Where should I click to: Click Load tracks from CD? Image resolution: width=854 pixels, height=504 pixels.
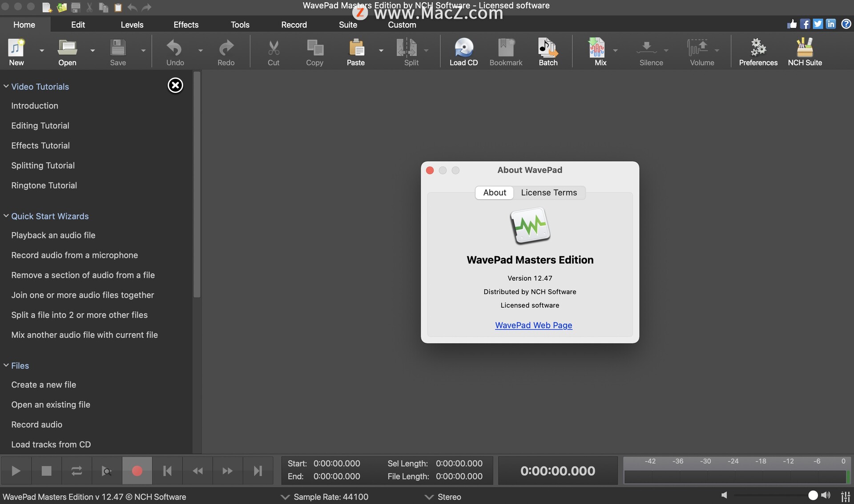pyautogui.click(x=51, y=444)
